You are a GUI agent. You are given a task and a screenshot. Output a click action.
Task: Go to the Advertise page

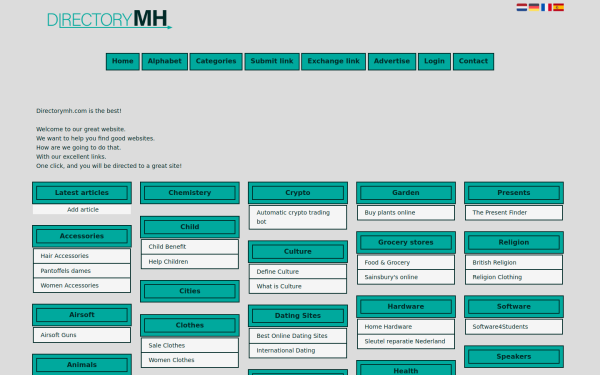[x=392, y=62]
